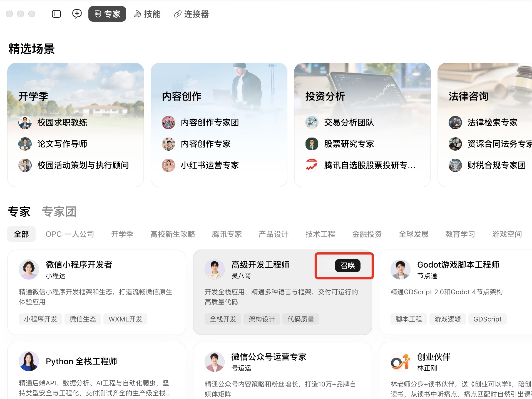Click 高级开发工程师 avatar 吴八哥
This screenshot has height=399, width=532.
(215, 270)
